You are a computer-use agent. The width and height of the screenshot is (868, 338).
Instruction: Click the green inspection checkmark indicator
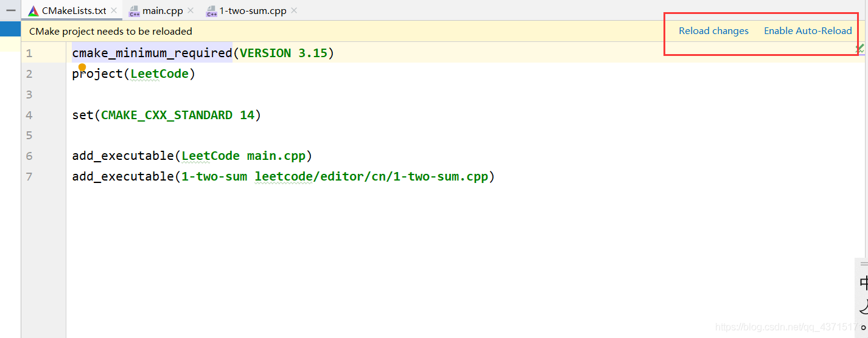pyautogui.click(x=860, y=48)
